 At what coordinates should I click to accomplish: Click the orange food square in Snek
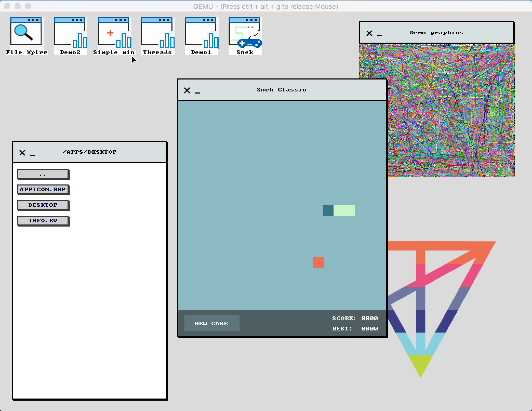(x=318, y=262)
